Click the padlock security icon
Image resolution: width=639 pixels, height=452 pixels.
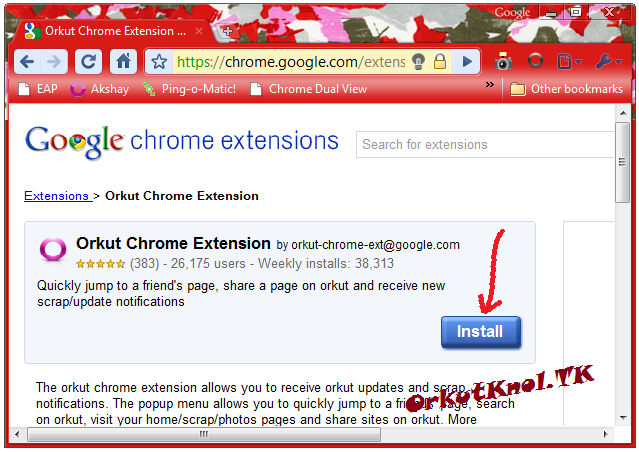pos(440,62)
